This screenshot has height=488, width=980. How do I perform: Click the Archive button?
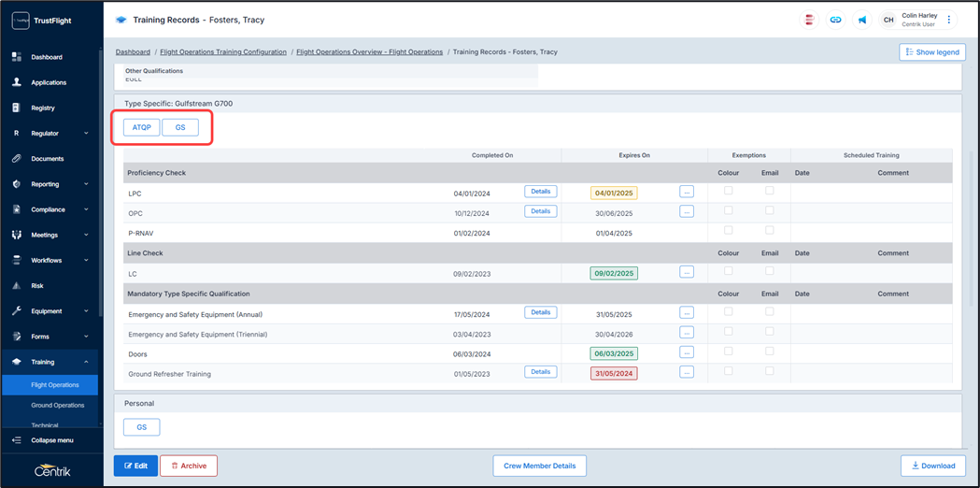tap(189, 466)
